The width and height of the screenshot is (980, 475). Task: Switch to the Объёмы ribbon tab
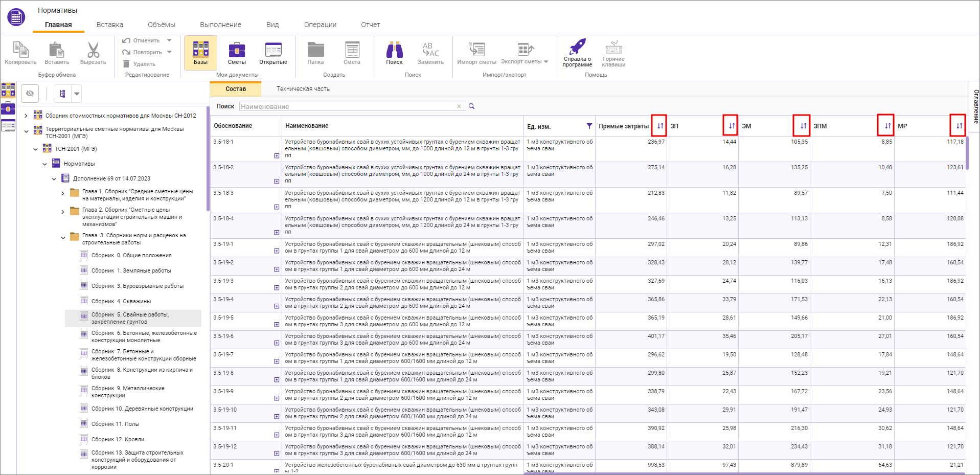coord(161,25)
